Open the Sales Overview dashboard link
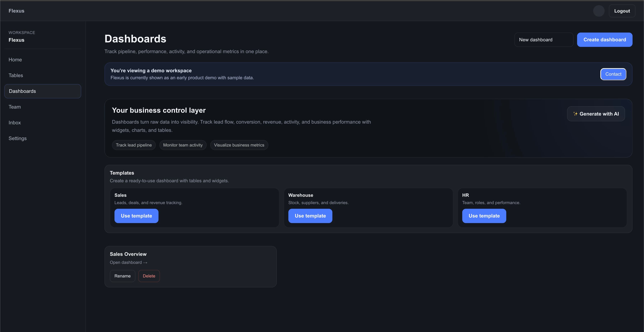The width and height of the screenshot is (644, 332). click(128, 262)
